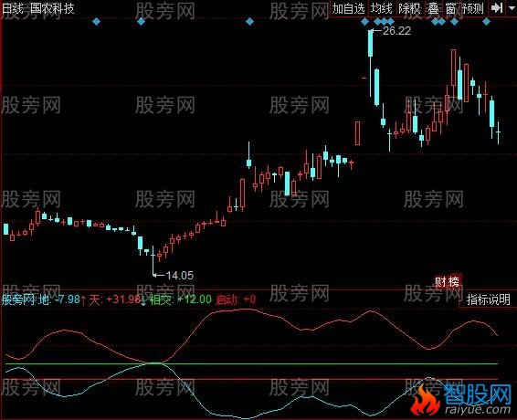This screenshot has width=517, height=420.
Task: Select the 相交: +12.00 indicator value
Action: pyautogui.click(x=180, y=299)
